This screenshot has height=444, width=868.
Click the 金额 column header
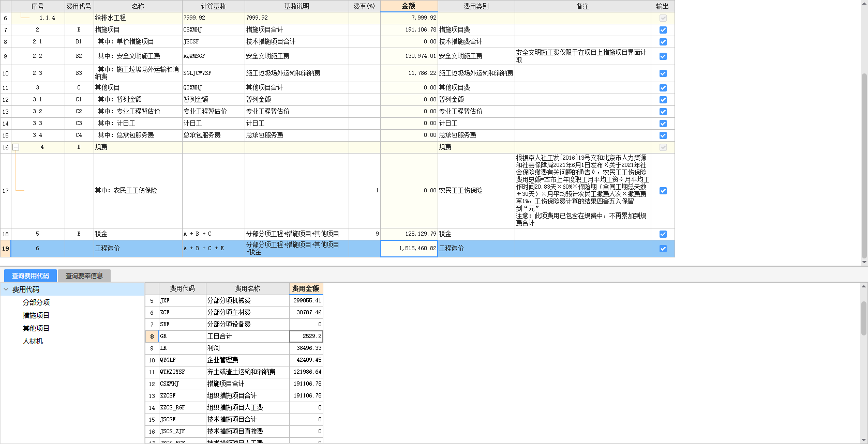409,6
